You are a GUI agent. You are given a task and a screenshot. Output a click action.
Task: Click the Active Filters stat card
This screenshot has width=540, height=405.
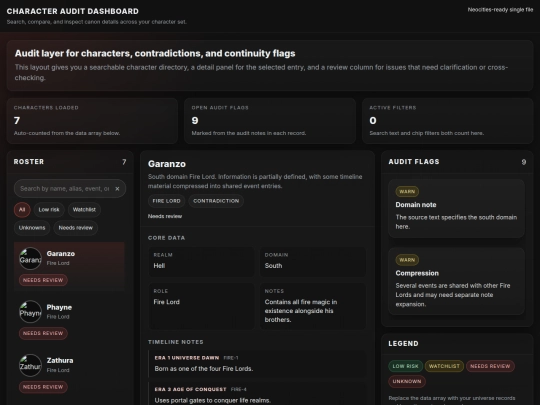click(448, 121)
